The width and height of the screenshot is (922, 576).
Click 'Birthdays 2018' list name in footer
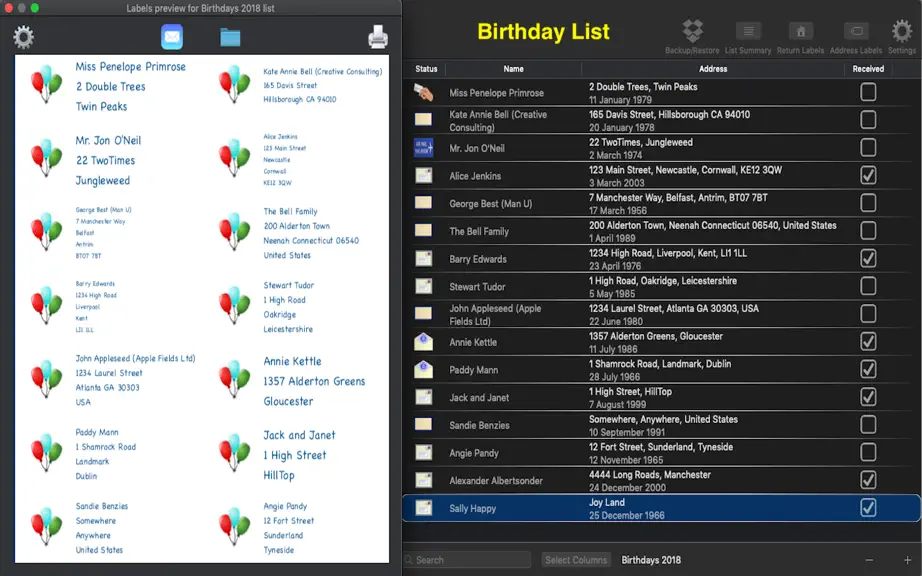tap(651, 560)
